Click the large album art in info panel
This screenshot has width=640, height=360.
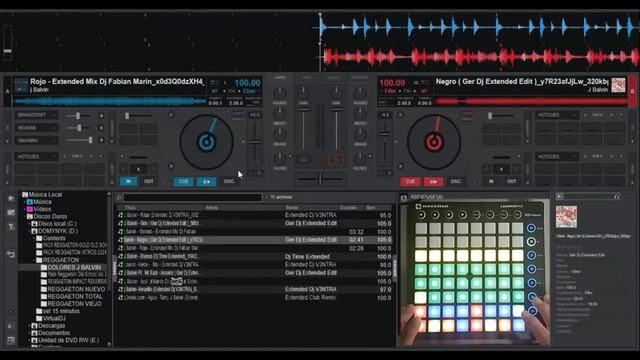566,217
